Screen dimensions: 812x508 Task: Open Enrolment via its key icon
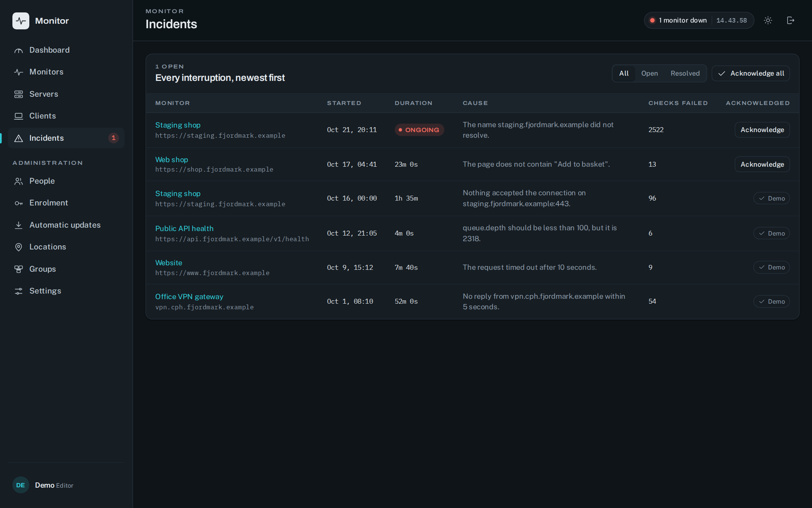[18, 203]
